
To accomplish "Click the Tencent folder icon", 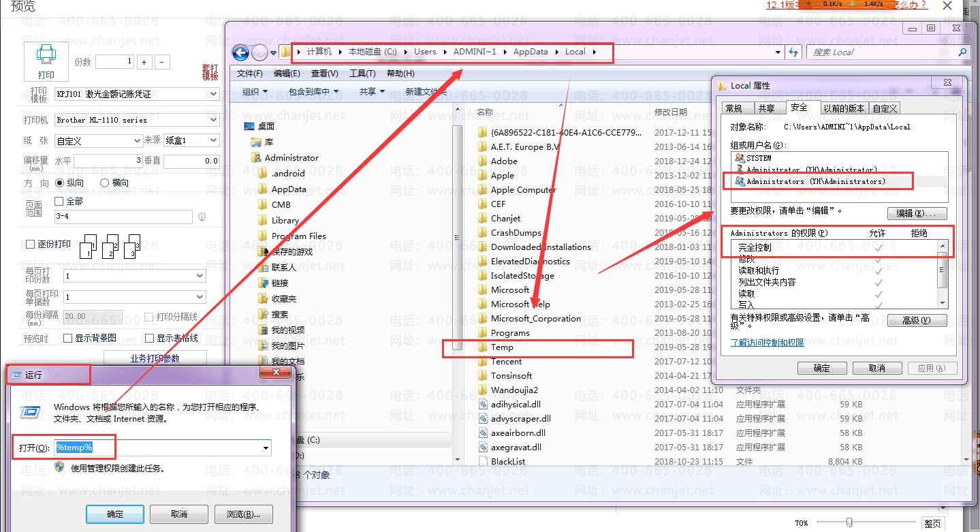I will (x=482, y=362).
